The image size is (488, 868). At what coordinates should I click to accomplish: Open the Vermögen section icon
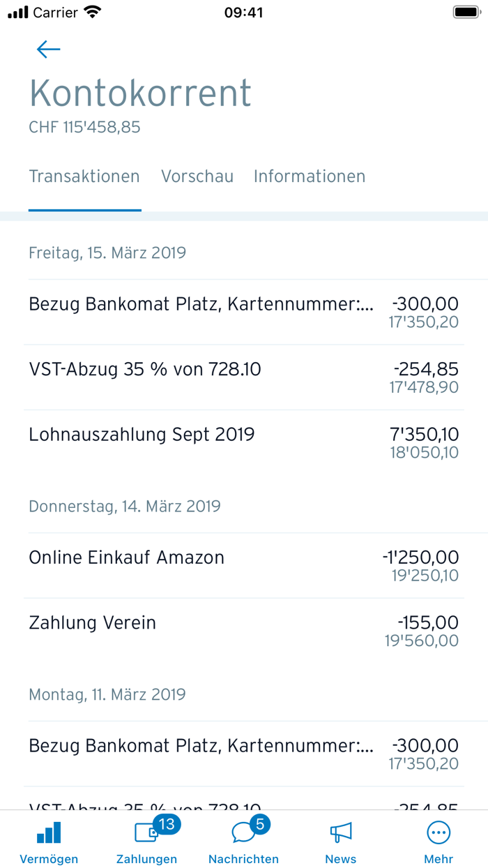(48, 832)
